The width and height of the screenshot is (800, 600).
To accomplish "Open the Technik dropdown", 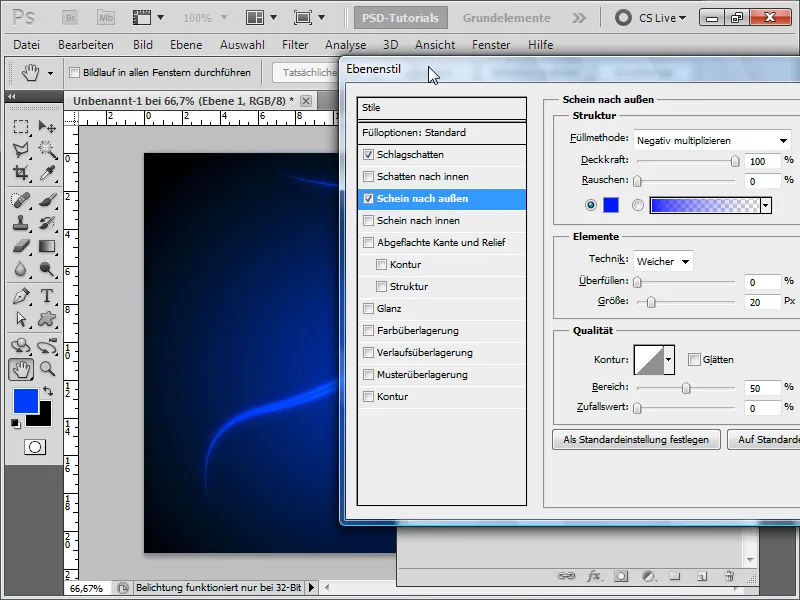I will (663, 261).
